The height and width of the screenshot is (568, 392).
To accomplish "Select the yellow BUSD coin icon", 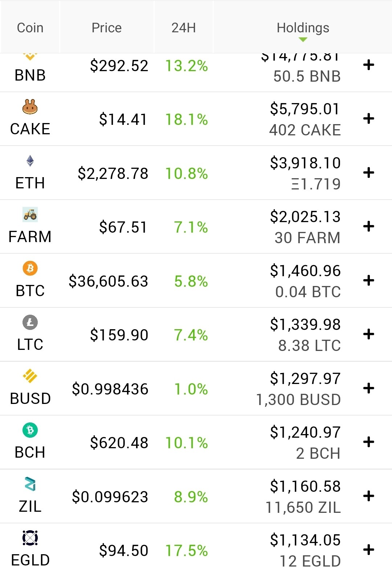I will point(30,376).
